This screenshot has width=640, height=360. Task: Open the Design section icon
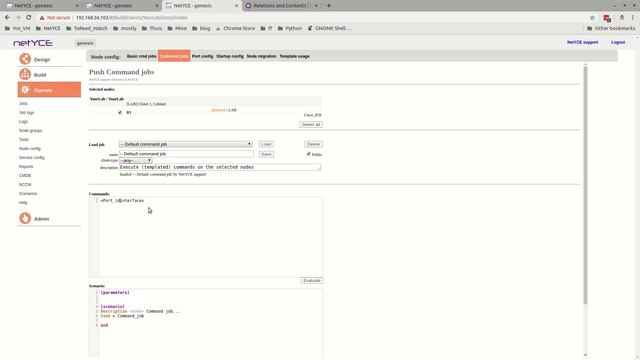(25, 59)
